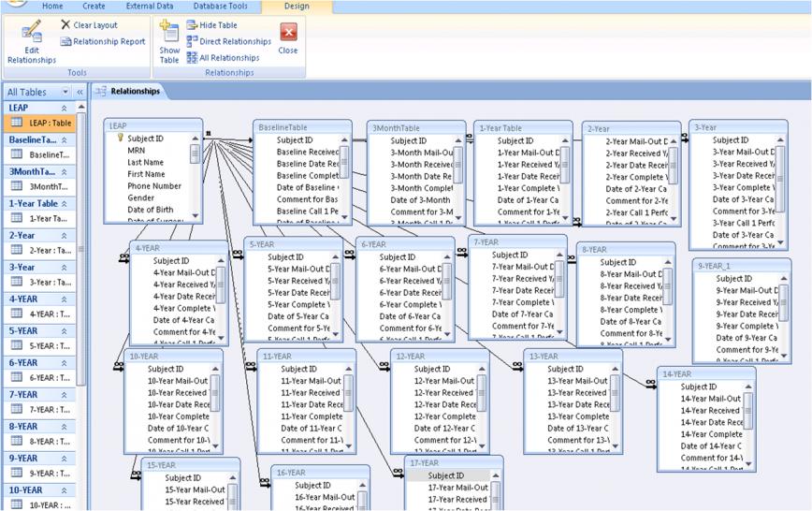Click the Edit Relationships icon

click(31, 32)
